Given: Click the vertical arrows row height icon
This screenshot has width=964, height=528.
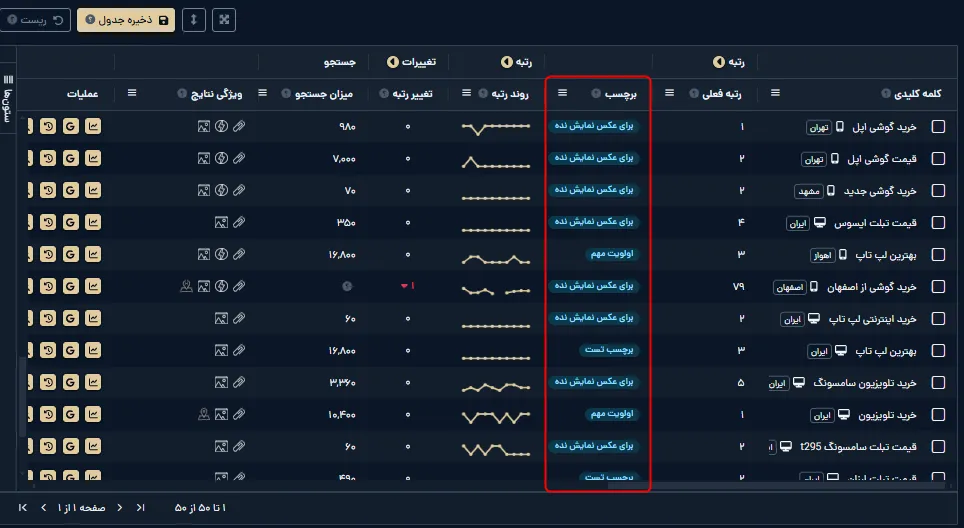Looking at the screenshot, I should (194, 20).
